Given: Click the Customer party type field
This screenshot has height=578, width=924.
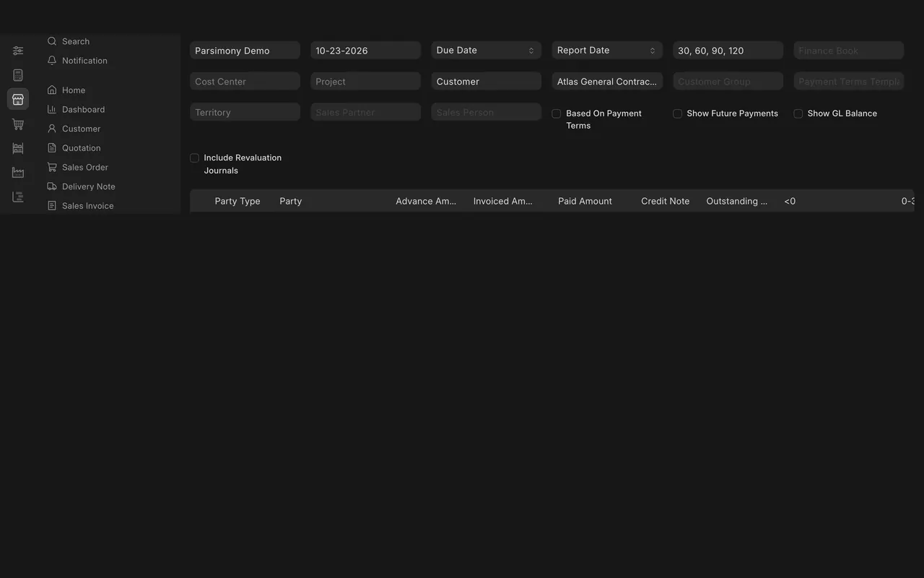Looking at the screenshot, I should point(487,82).
